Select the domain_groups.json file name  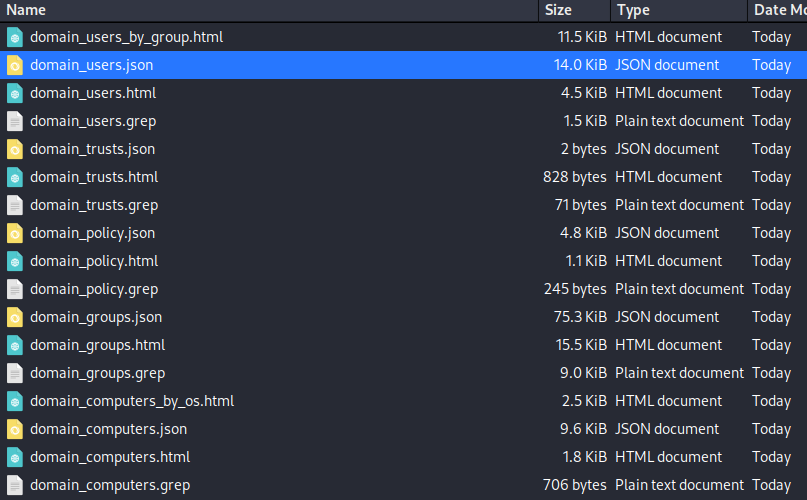point(96,317)
